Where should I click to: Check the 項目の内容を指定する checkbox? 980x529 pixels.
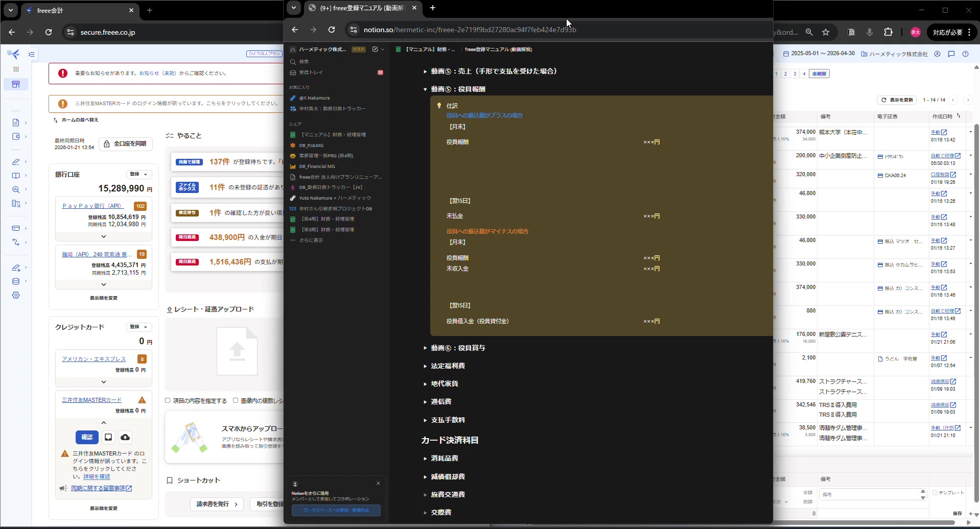[168, 401]
